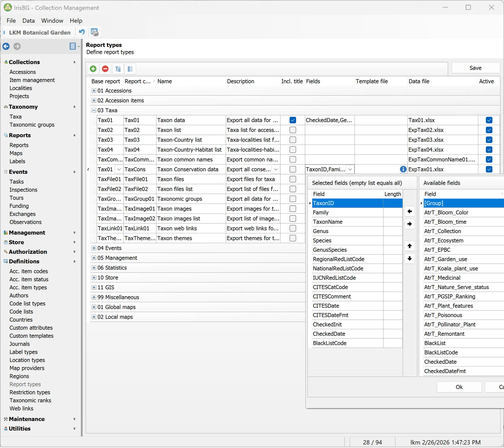Open the File menu
Viewport: 504px width, 448px height.
(x=11, y=20)
